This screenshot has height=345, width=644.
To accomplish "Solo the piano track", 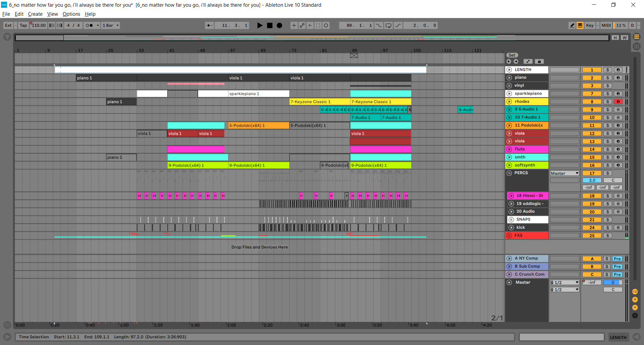I will point(607,78).
